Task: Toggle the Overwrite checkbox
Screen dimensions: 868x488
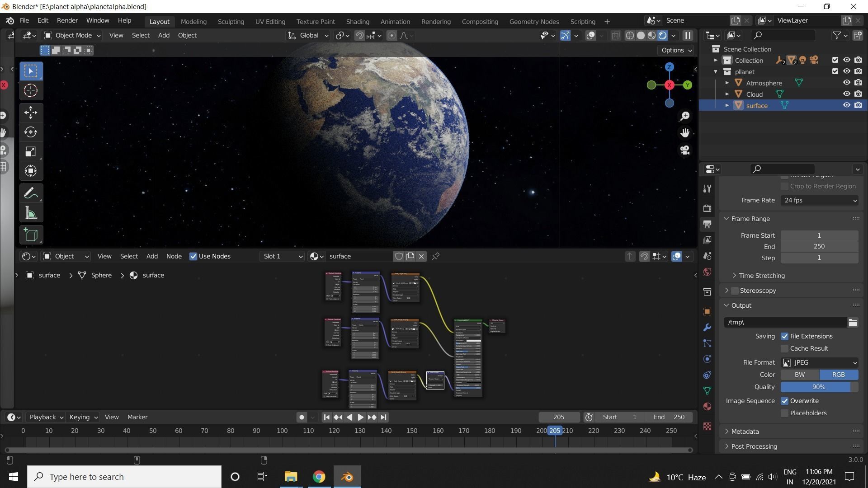Action: click(785, 401)
